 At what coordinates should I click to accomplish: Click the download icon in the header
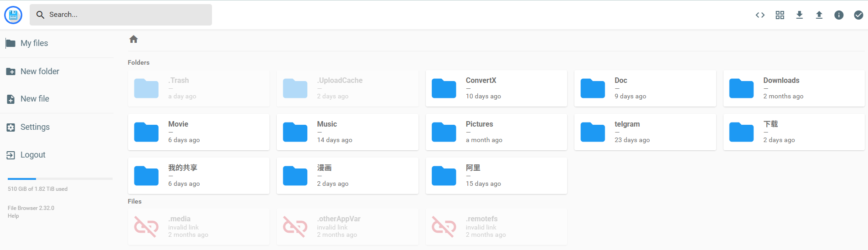800,15
